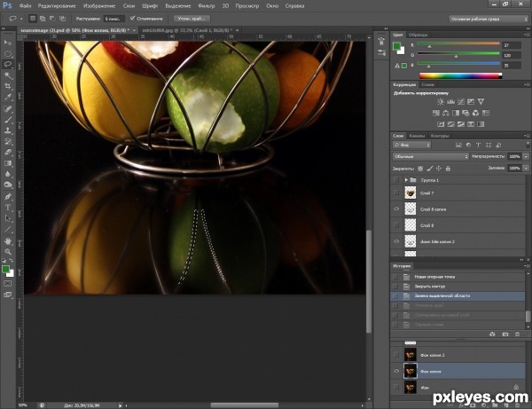Select the Eraser tool
Screen dimensions: 532x409
[x=7, y=152]
